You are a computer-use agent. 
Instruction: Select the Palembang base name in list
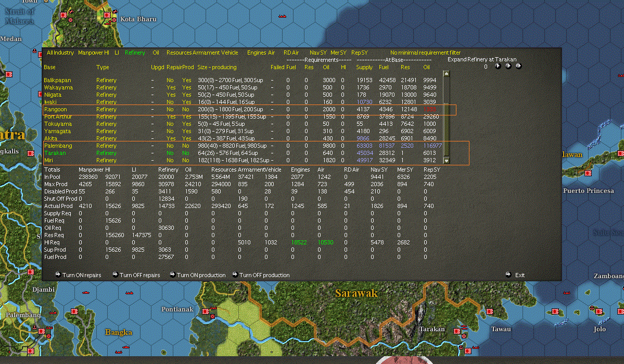(58, 146)
